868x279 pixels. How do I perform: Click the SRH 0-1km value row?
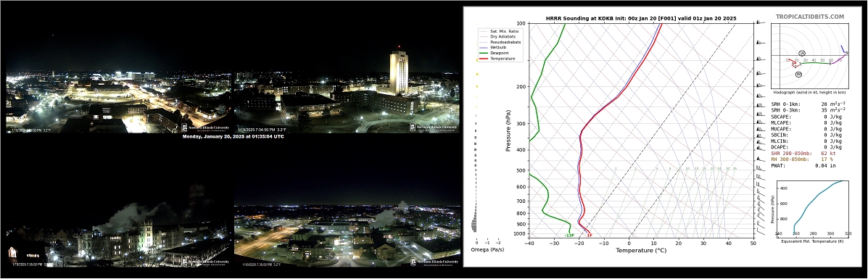pos(806,104)
